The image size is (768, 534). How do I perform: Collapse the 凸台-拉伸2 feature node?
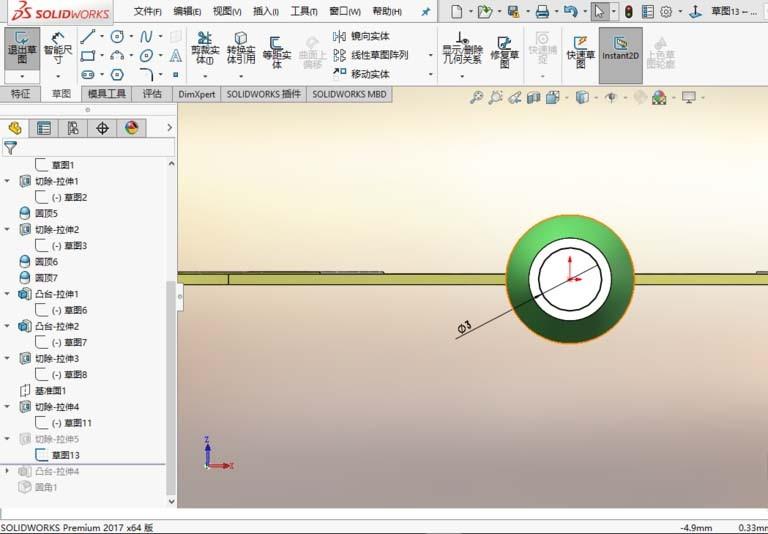7,326
